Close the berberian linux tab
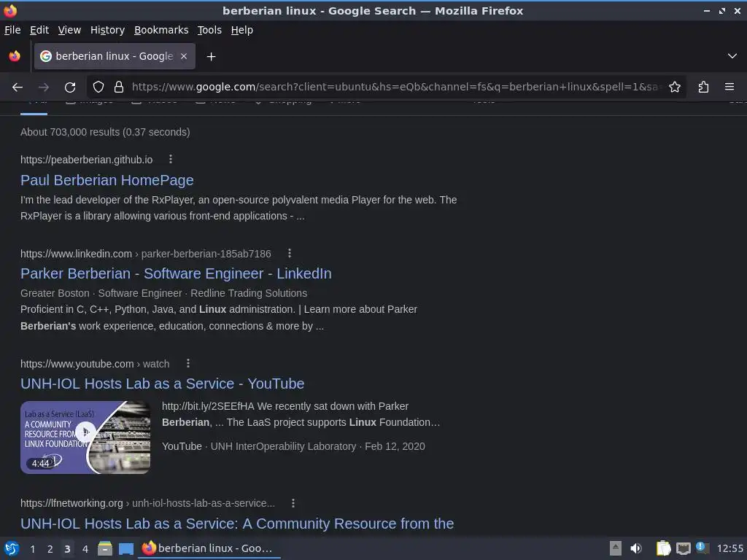This screenshot has height=560, width=747. click(184, 56)
